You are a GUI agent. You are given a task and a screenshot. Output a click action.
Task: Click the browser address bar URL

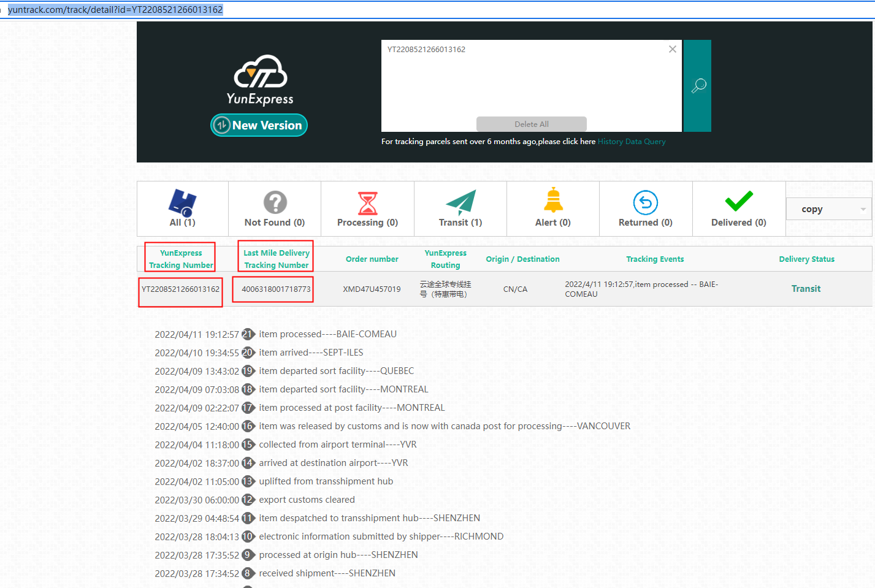(115, 10)
